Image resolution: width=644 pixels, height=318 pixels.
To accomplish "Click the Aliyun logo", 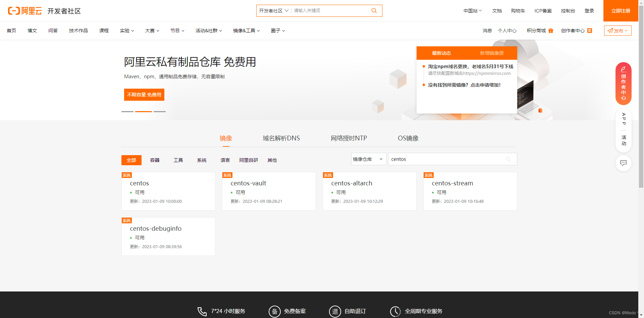I will 25,11.
